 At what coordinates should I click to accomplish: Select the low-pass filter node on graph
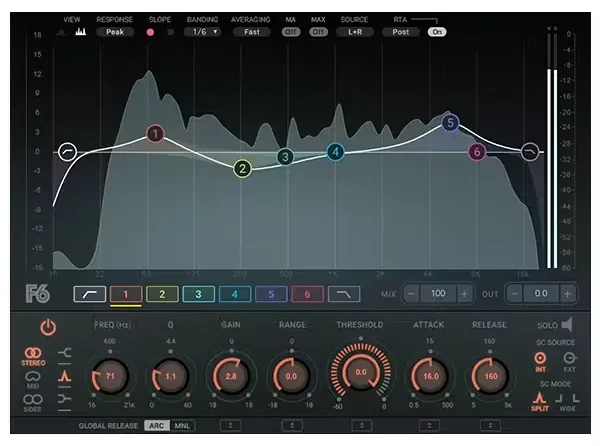[530, 152]
